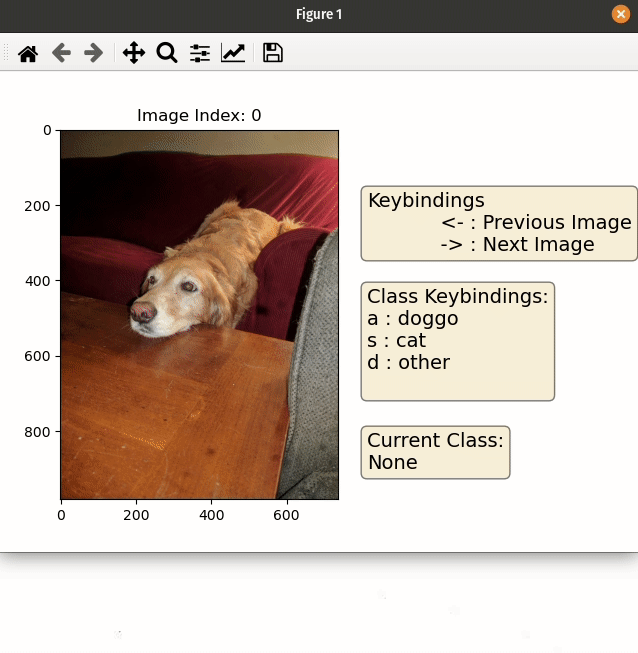This screenshot has width=638, height=653.
Task: Go forward to next view arrow
Action: click(x=94, y=53)
